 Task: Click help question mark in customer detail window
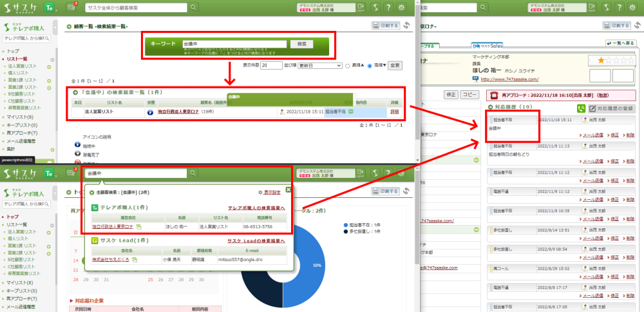(620, 7)
